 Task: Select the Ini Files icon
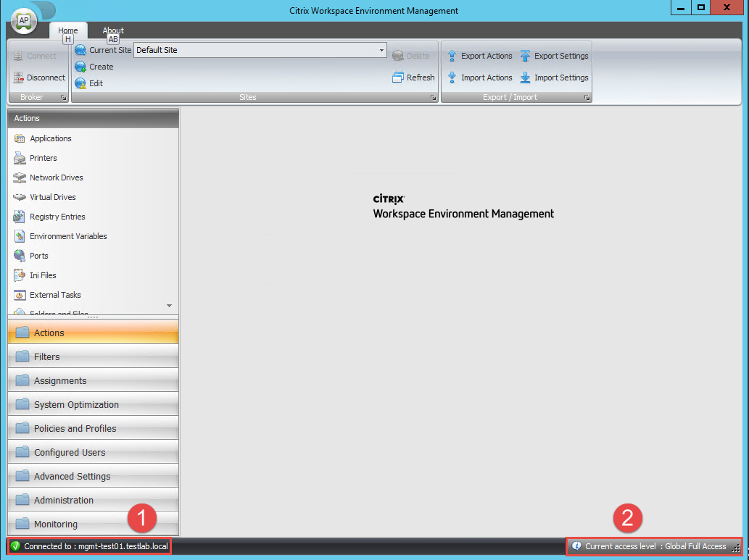pyautogui.click(x=20, y=275)
